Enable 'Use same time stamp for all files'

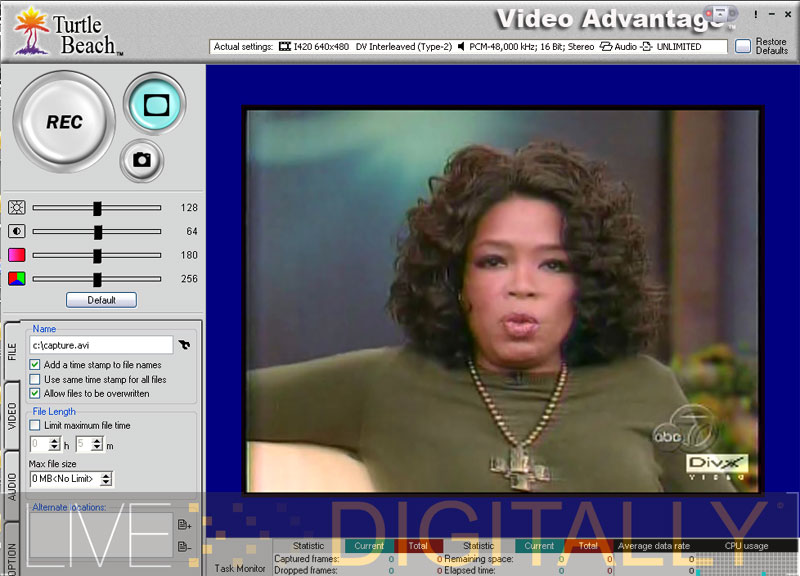click(36, 380)
